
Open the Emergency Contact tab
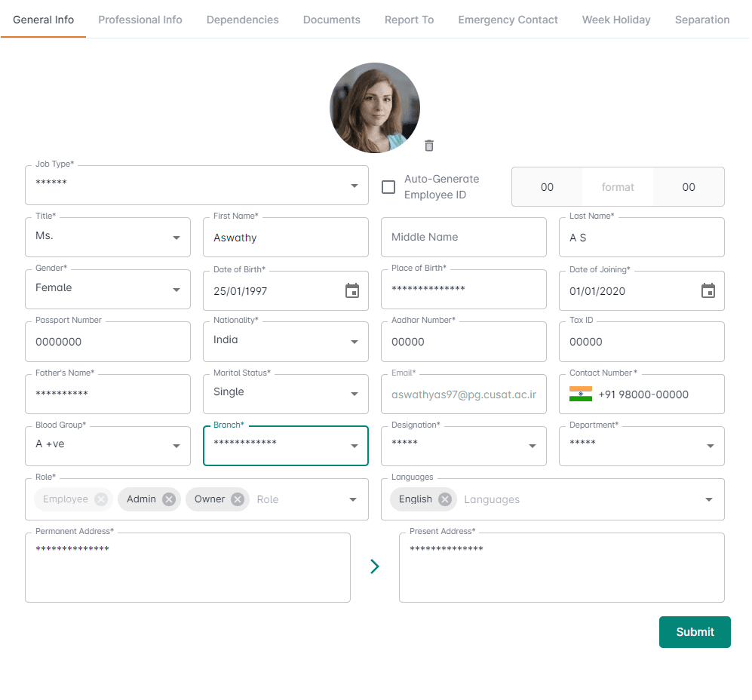pyautogui.click(x=508, y=20)
